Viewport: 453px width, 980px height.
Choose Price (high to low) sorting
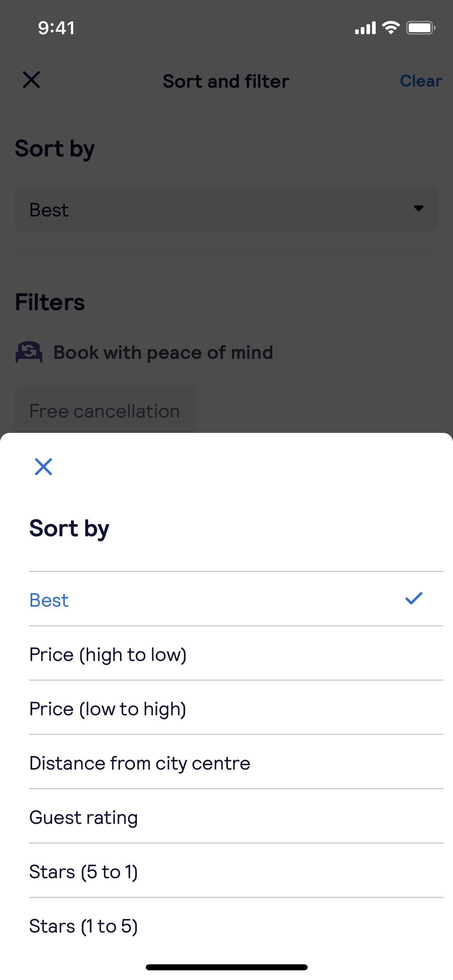point(236,653)
